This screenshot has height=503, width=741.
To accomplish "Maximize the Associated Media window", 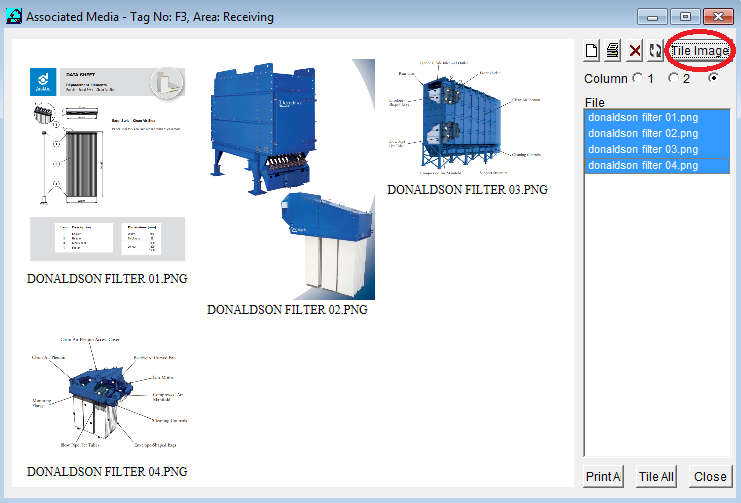I will coord(685,17).
